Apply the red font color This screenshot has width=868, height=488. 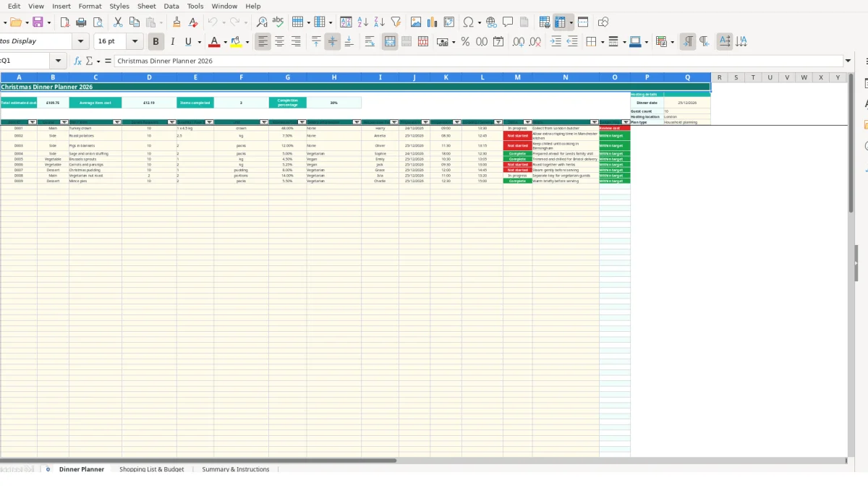(x=213, y=42)
